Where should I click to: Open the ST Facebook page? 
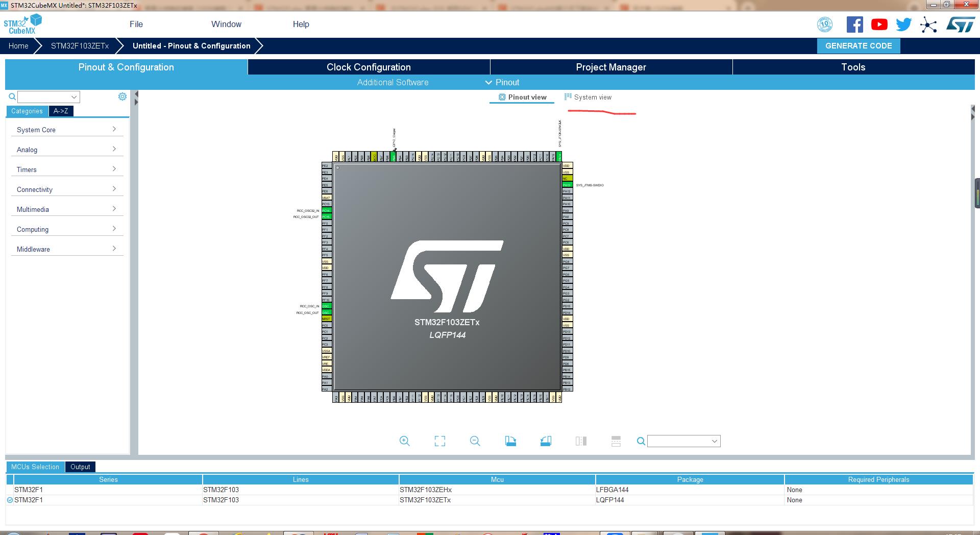[854, 25]
